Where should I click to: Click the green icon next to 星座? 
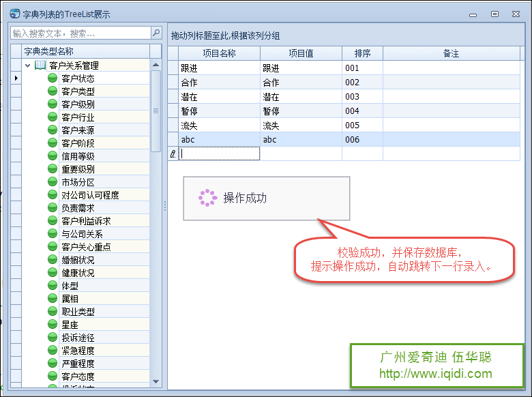coord(53,325)
